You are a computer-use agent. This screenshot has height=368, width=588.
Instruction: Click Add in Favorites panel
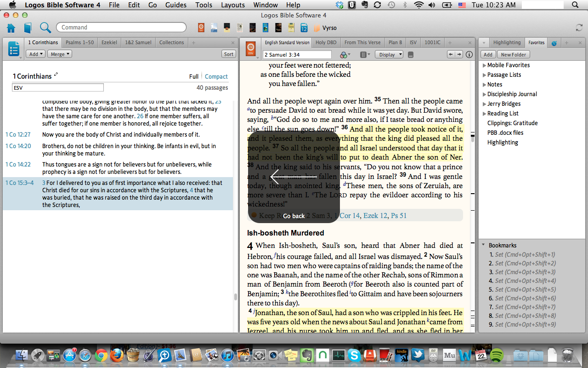tap(488, 55)
